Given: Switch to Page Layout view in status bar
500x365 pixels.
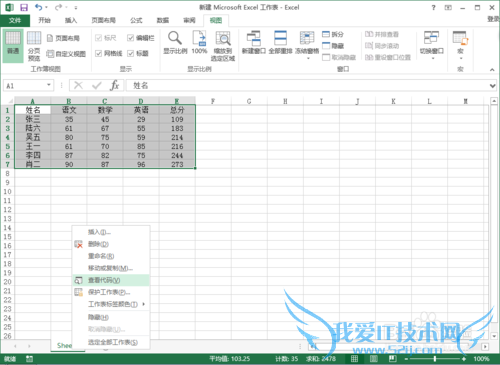Looking at the screenshot, I should coord(374,359).
